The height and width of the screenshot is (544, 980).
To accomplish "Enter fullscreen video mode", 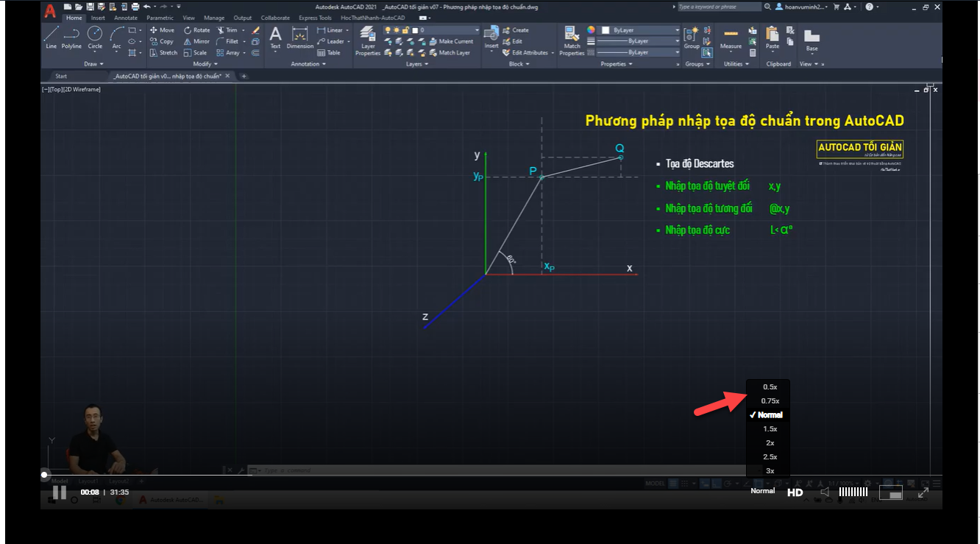I will pos(923,492).
